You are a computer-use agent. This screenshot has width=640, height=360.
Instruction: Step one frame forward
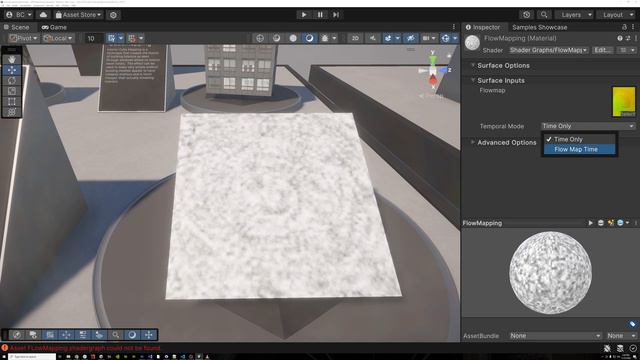click(336, 15)
